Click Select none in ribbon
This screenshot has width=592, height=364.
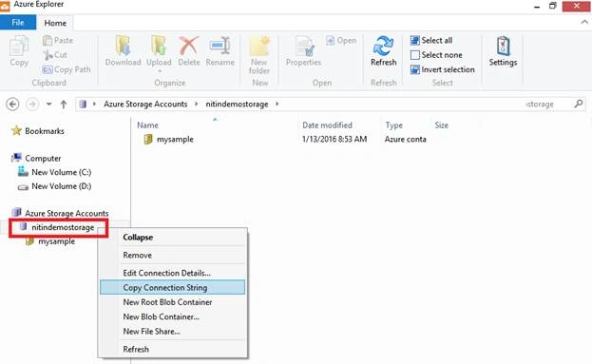[436, 55]
